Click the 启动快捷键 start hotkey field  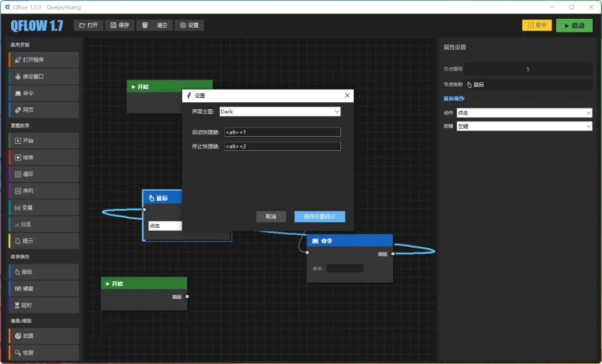click(x=282, y=132)
